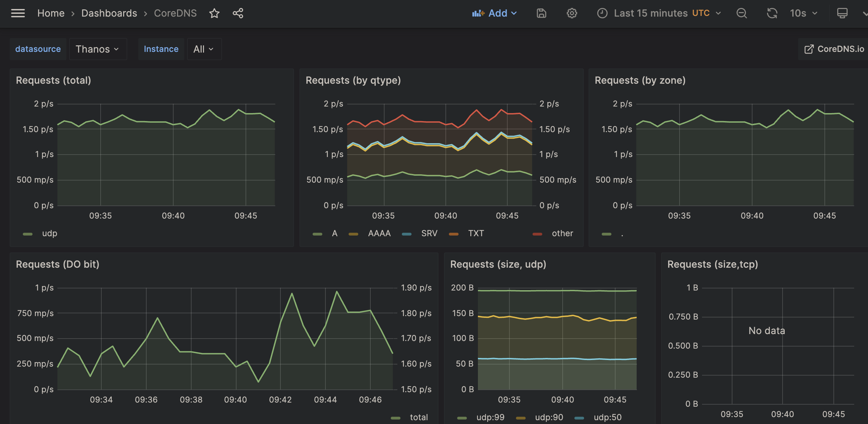Click the share dashboard icon
Viewport: 868px width, 424px height.
(x=238, y=13)
